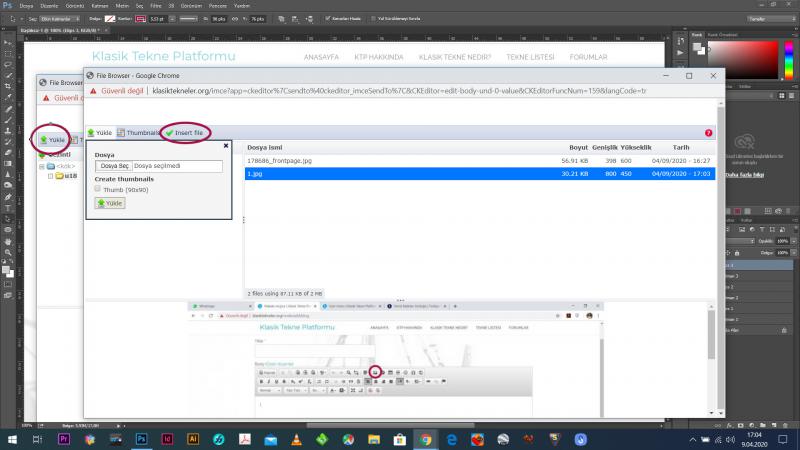Open the Opaklık opacity dropdown arrow
Viewport: 800px width, 450px height.
[x=793, y=241]
